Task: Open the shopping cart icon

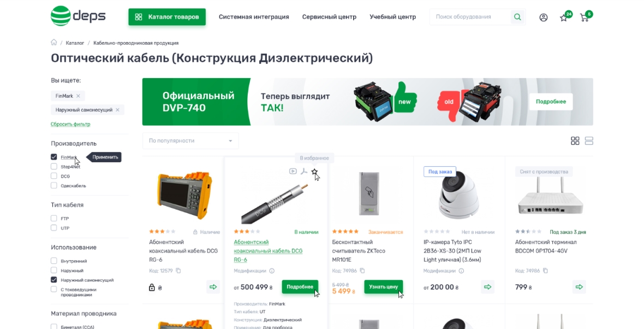Action: pos(584,17)
